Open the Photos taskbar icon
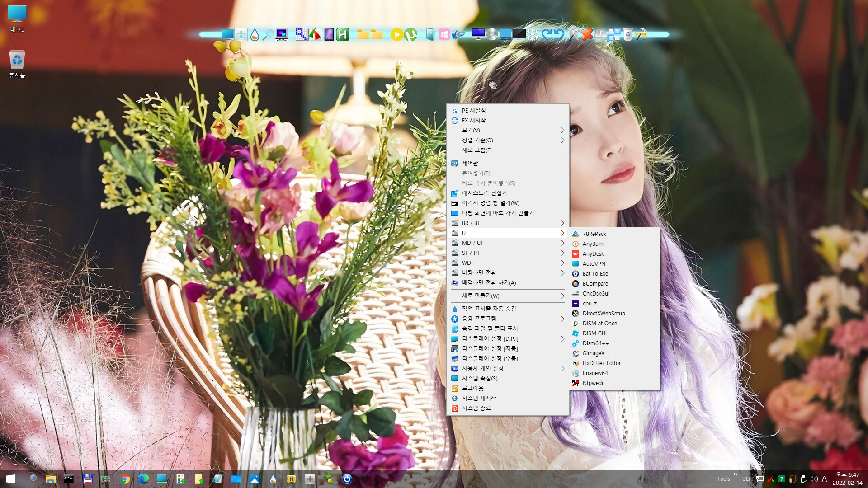This screenshot has height=488, width=868. [255, 479]
